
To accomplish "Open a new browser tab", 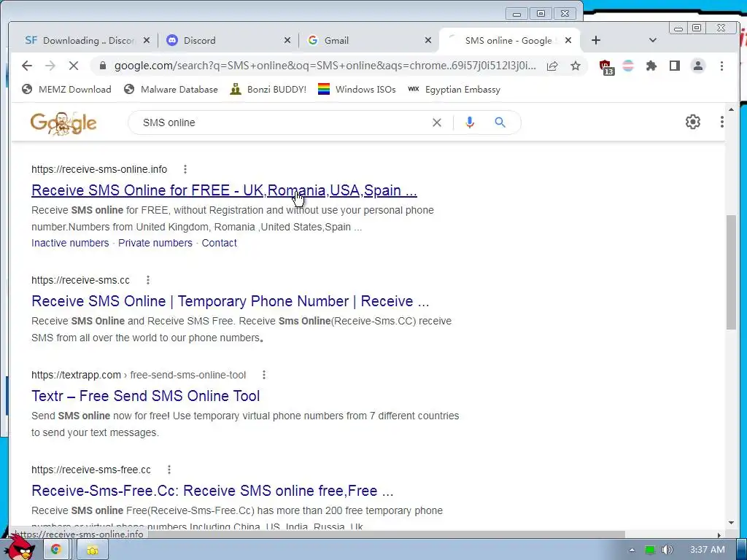I will click(595, 41).
